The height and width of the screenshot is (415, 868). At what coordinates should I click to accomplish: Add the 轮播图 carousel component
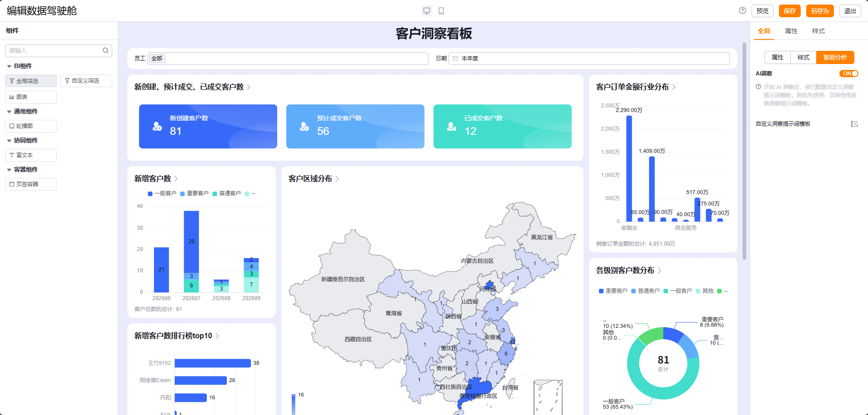point(31,126)
